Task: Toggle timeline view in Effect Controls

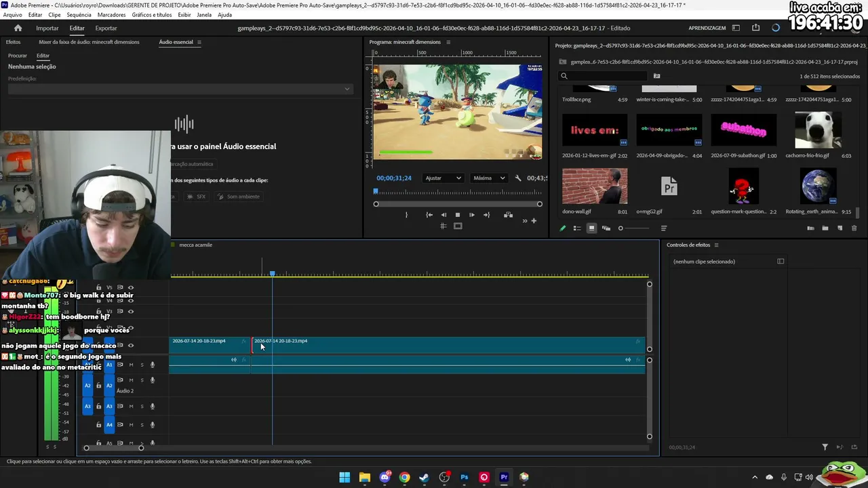Action: pyautogui.click(x=781, y=262)
